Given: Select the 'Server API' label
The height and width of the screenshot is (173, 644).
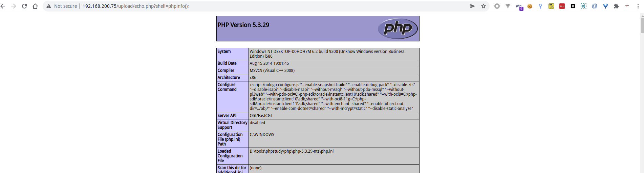Looking at the screenshot, I should [x=227, y=116].
